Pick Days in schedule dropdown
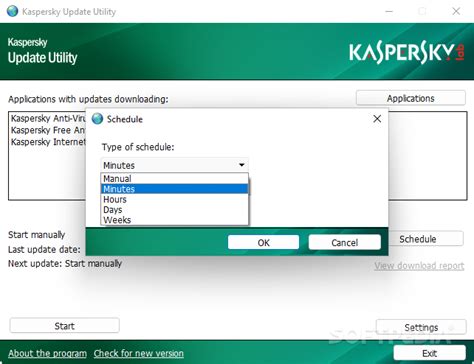Viewport: 474px width, 364px height. pyautogui.click(x=174, y=210)
